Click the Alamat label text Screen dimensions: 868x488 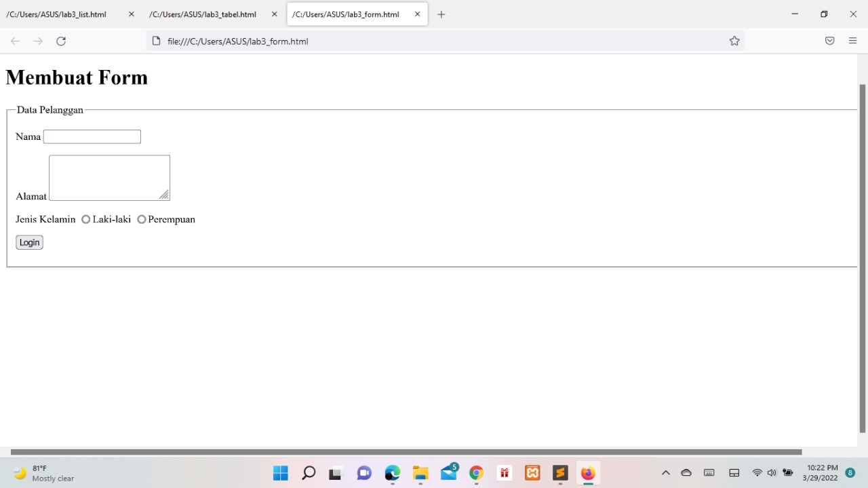click(31, 196)
